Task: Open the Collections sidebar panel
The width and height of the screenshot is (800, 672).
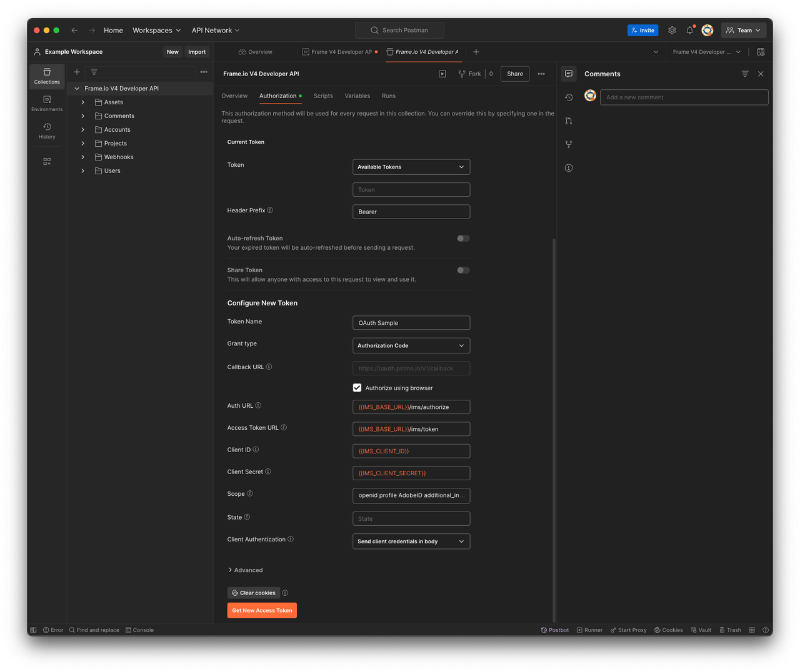Action: (47, 76)
